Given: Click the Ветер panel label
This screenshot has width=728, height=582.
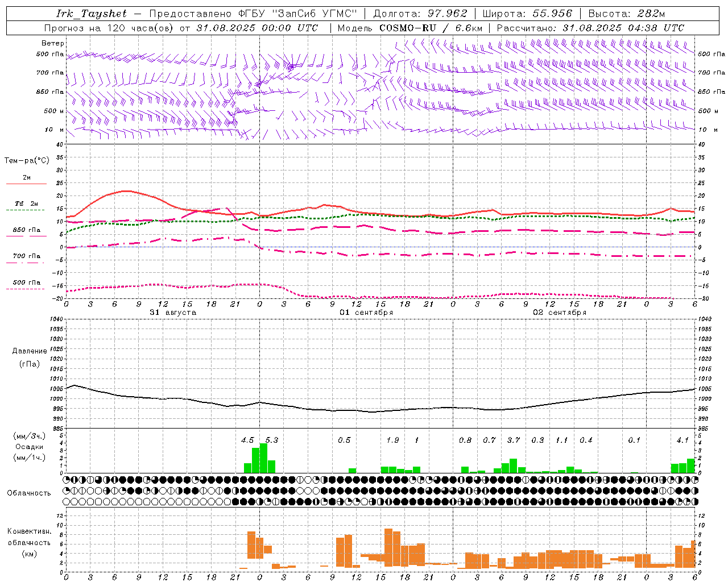Looking at the screenshot, I should coord(53,43).
